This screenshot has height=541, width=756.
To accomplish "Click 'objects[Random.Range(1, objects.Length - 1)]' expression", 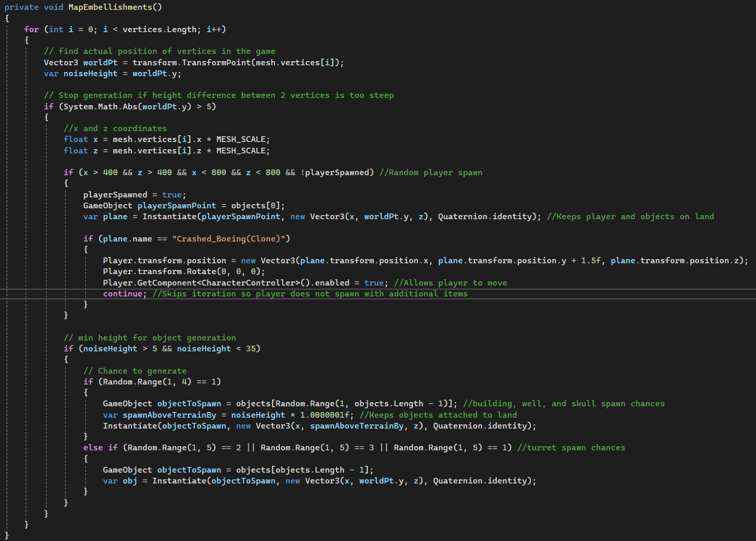I will (344, 404).
